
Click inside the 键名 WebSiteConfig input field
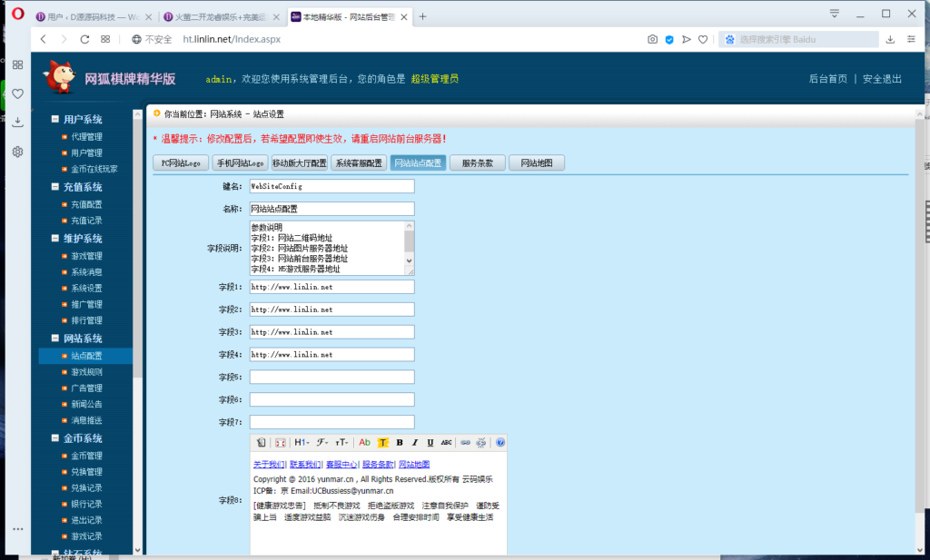[x=331, y=187]
